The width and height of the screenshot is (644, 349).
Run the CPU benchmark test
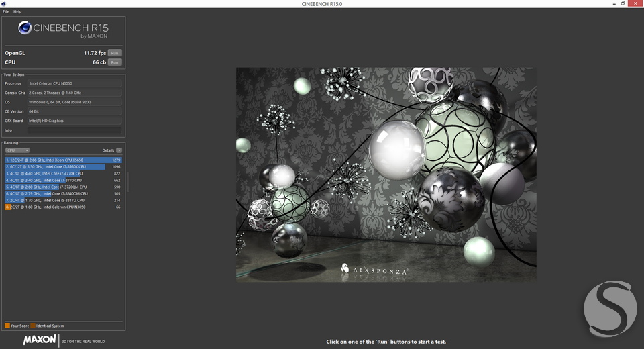[x=115, y=62]
